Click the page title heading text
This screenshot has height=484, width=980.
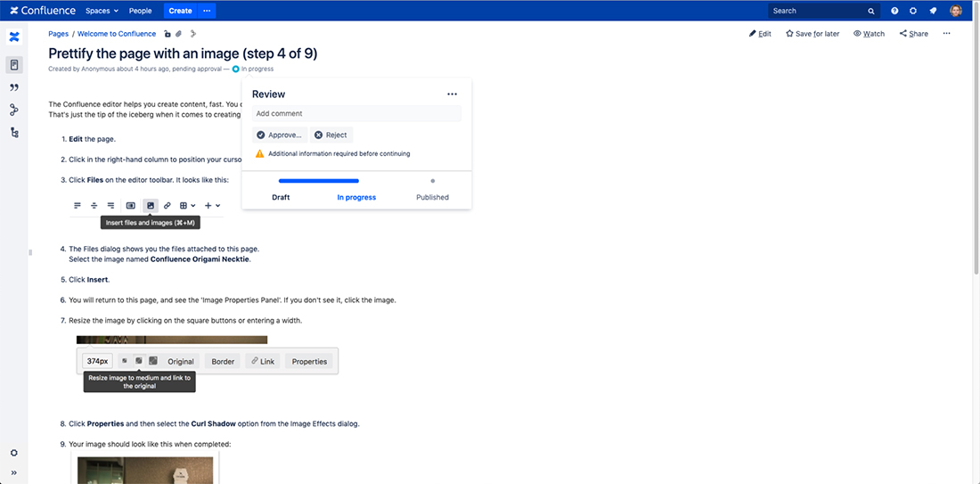pyautogui.click(x=184, y=53)
